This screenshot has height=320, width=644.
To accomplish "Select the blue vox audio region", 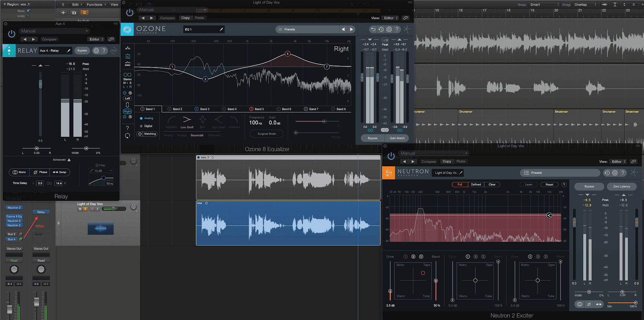I will 288,223.
